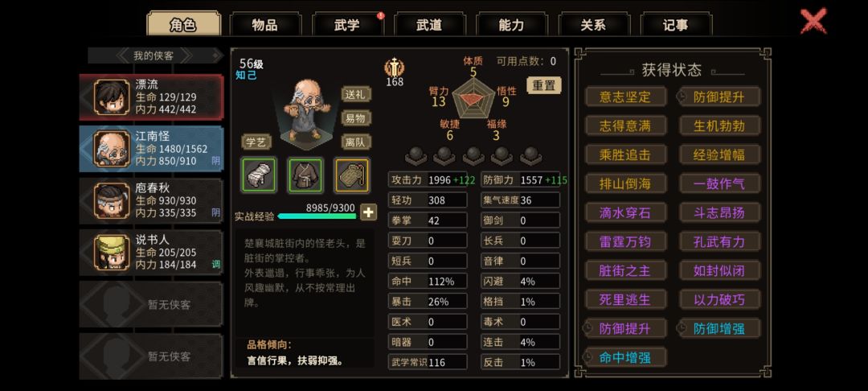868x391 pixels.
Task: Select 漂流 character portrait
Action: (112, 97)
